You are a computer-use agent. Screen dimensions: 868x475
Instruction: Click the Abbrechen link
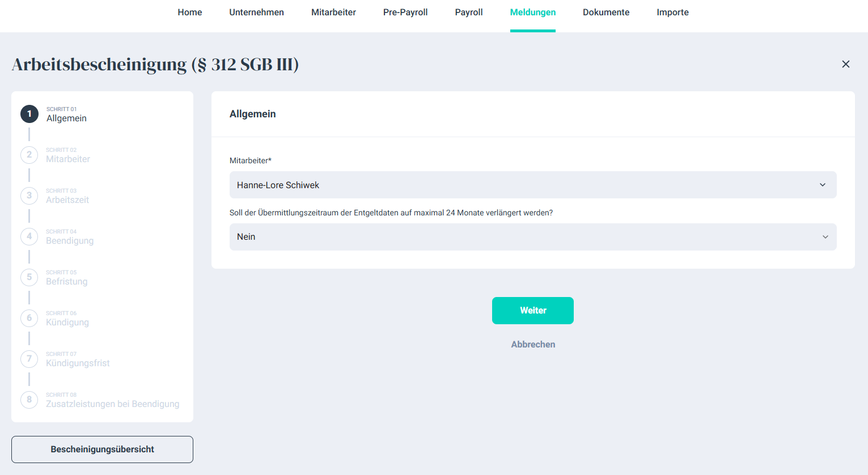click(x=533, y=345)
